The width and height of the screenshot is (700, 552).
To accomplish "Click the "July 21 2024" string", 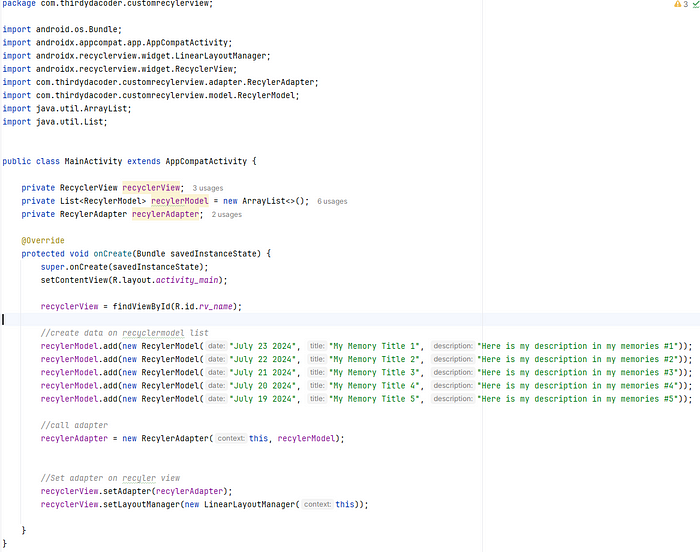I will pyautogui.click(x=262, y=372).
